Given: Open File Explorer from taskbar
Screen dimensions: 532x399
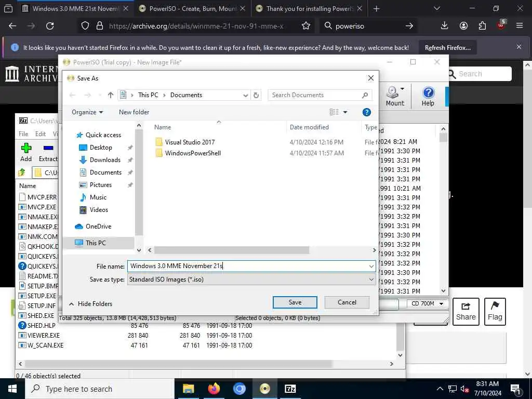Looking at the screenshot, I should click(x=188, y=389).
